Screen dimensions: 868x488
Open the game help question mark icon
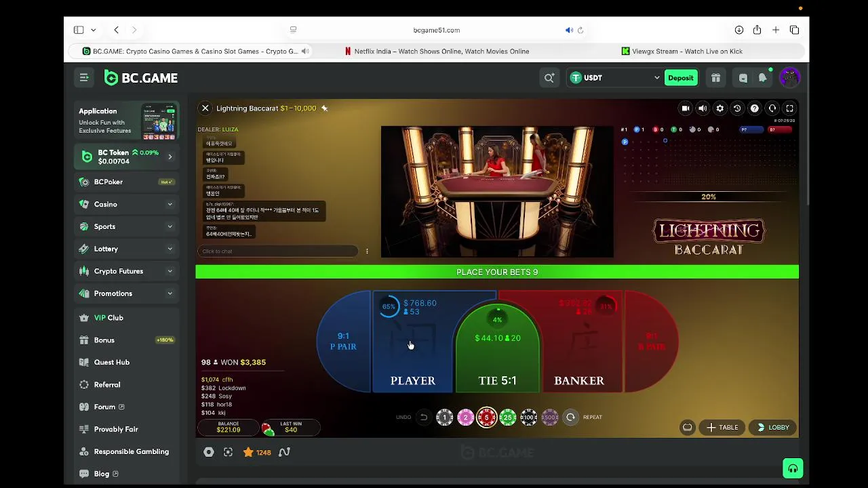(755, 108)
